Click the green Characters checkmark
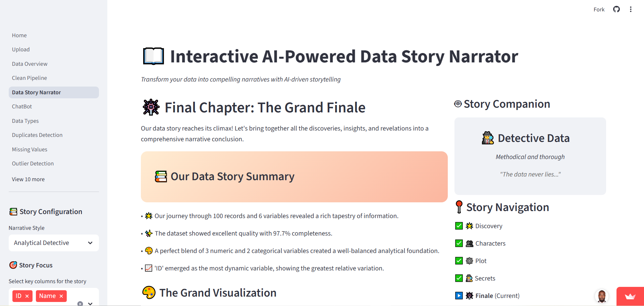The height and width of the screenshot is (306, 644). [459, 243]
